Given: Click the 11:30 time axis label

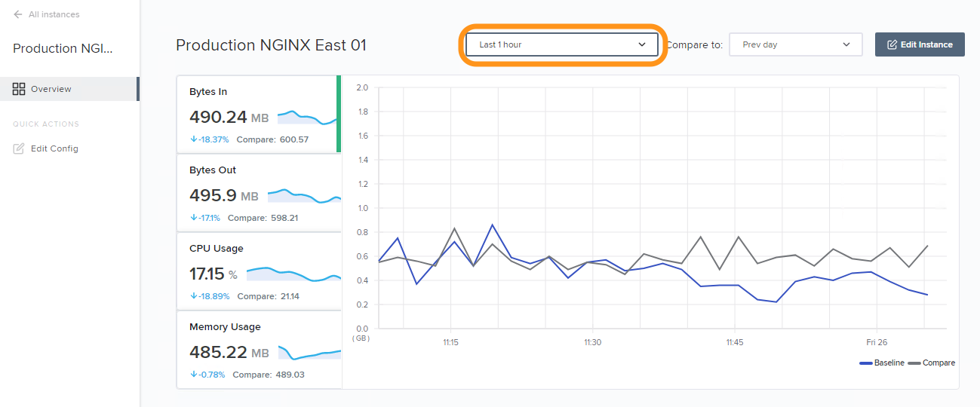Looking at the screenshot, I should [592, 342].
